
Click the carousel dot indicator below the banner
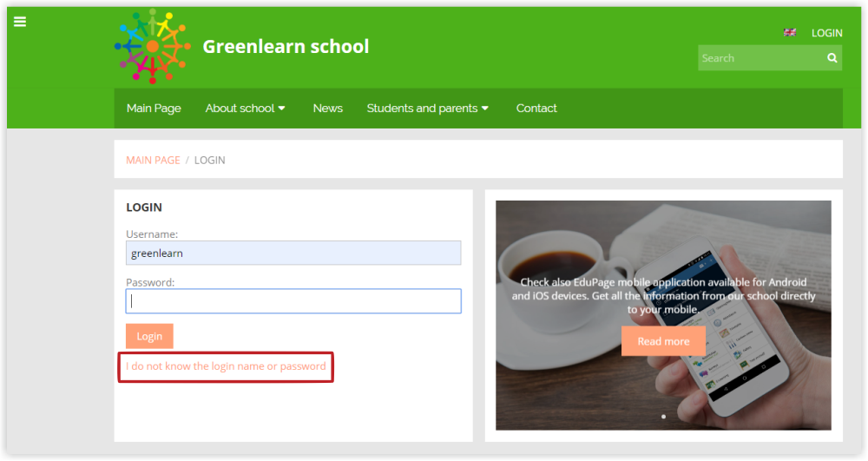coord(663,417)
